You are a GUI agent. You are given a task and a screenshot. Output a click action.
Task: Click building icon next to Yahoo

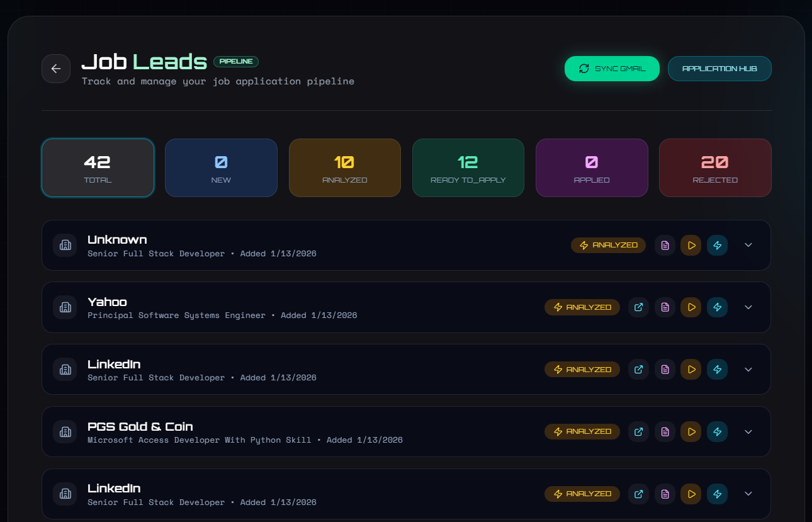pyautogui.click(x=65, y=307)
